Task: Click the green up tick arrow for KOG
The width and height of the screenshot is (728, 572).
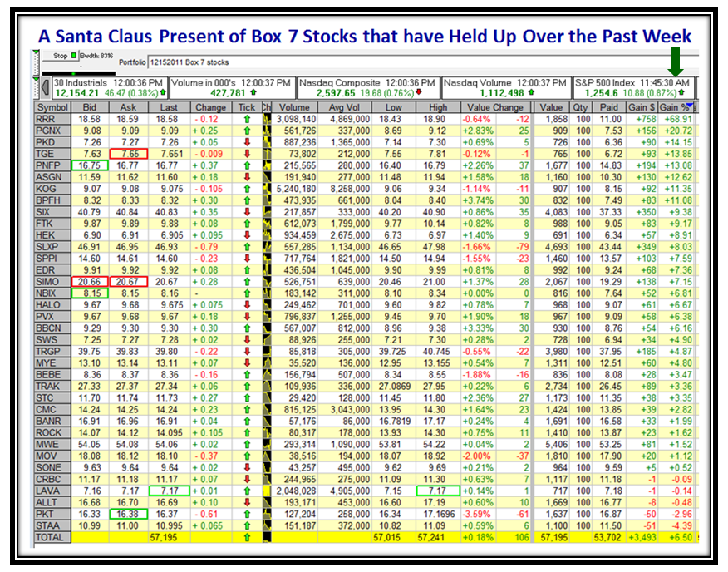Action: tap(247, 189)
